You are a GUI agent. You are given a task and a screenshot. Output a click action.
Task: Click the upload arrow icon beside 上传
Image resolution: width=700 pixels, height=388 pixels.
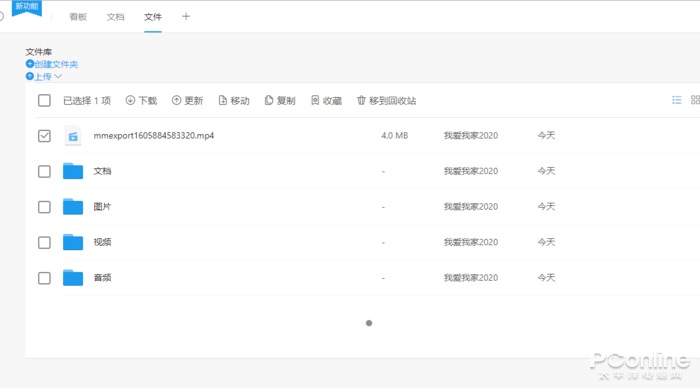coord(29,76)
